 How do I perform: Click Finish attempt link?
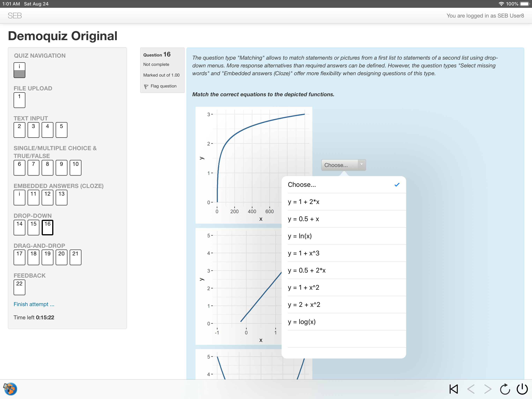pos(34,304)
